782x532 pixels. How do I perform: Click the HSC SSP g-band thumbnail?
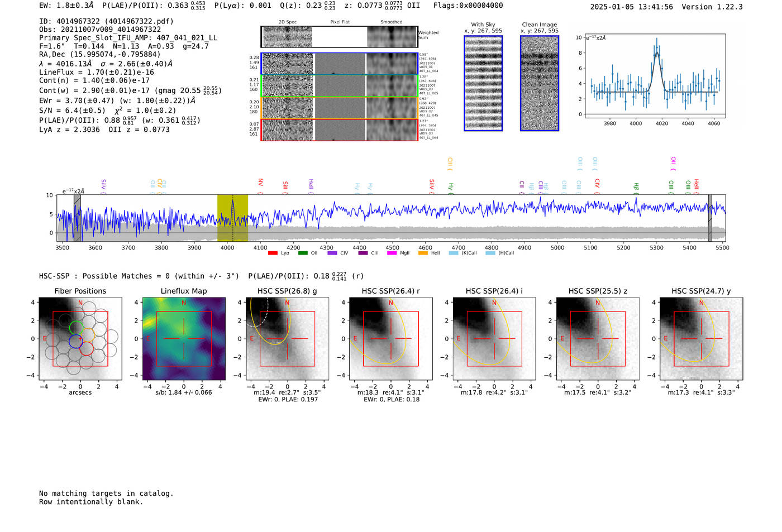287,339
